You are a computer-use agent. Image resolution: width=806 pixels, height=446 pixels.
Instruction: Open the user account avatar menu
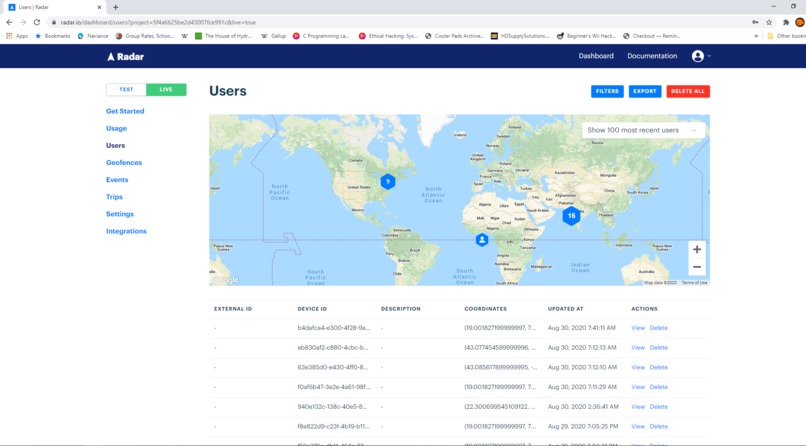(x=698, y=56)
